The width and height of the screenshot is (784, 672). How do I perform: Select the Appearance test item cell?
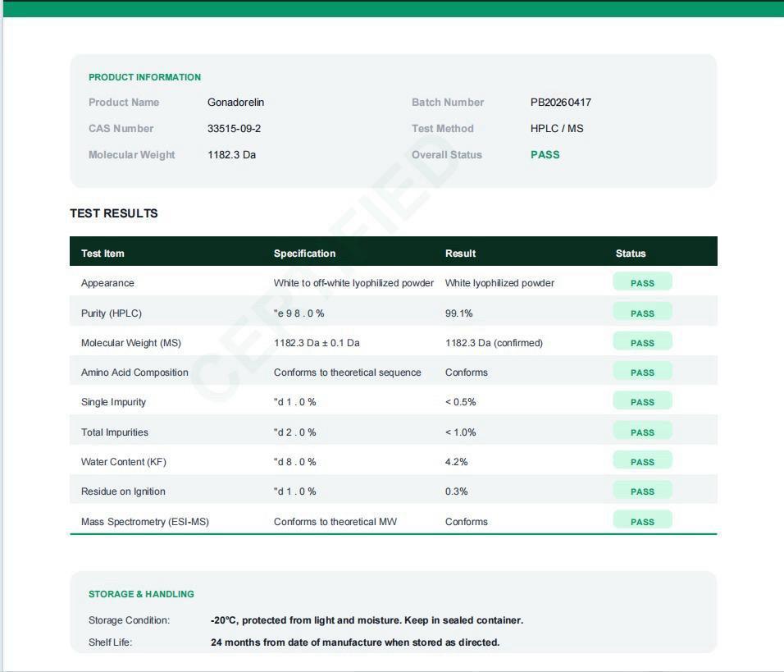tap(107, 283)
